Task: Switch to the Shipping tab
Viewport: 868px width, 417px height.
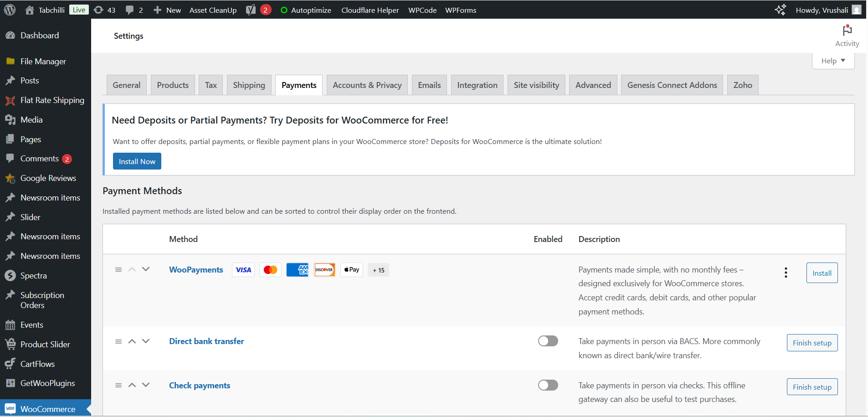Action: click(x=249, y=85)
